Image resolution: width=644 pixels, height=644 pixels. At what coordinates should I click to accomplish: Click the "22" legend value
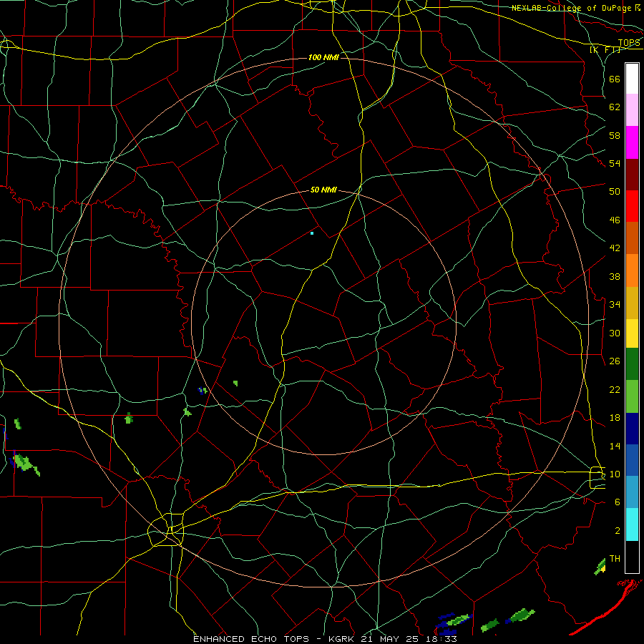pyautogui.click(x=615, y=389)
